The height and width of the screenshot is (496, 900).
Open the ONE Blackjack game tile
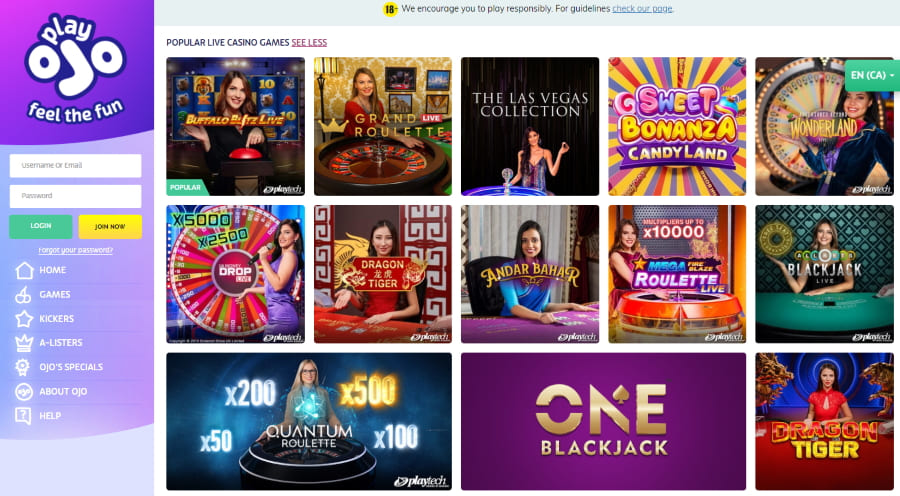603,421
